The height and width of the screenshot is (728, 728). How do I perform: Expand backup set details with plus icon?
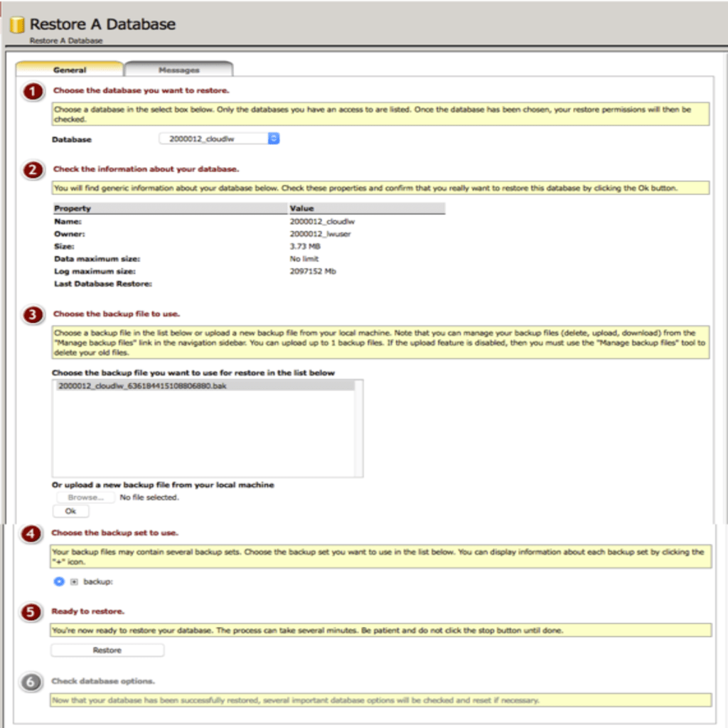pos(74,582)
